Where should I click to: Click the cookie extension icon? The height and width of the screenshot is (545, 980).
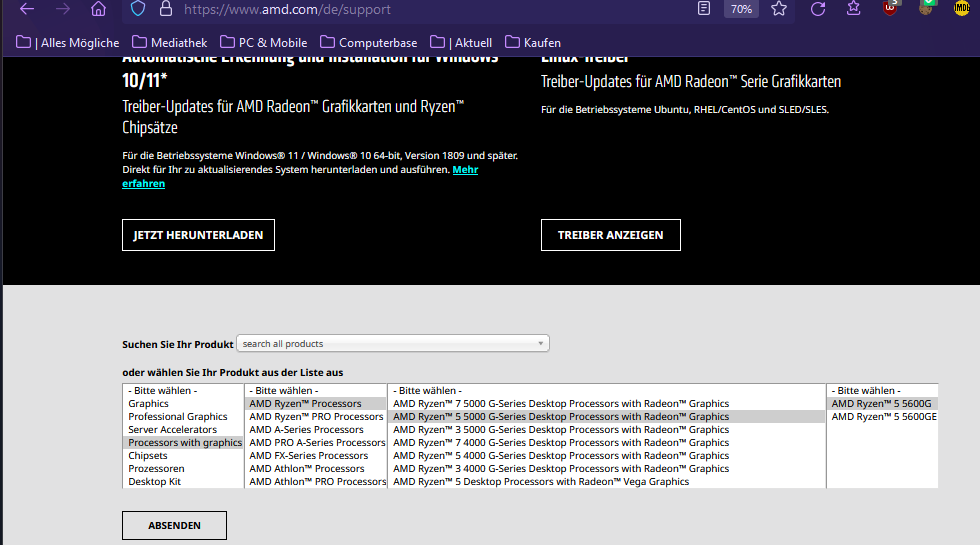click(926, 8)
